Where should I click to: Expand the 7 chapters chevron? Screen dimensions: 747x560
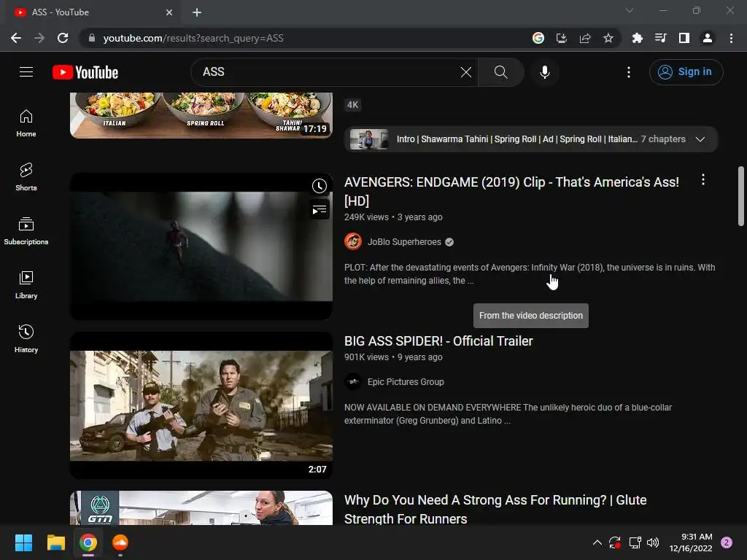pos(700,139)
